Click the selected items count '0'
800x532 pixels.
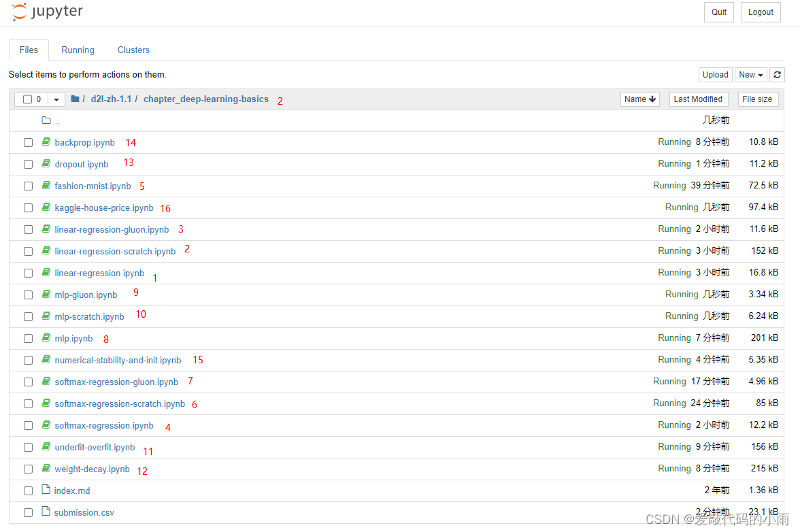(39, 99)
